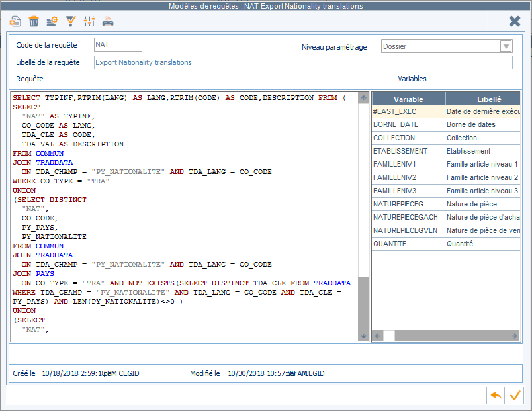The width and height of the screenshot is (532, 411).
Task: Click the window title bar text
Action: tap(265, 6)
